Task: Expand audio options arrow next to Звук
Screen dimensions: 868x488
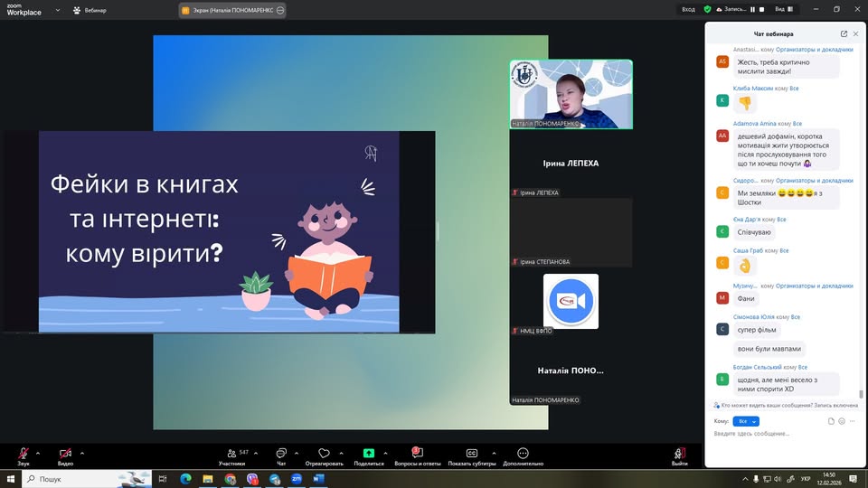Action: [38, 453]
